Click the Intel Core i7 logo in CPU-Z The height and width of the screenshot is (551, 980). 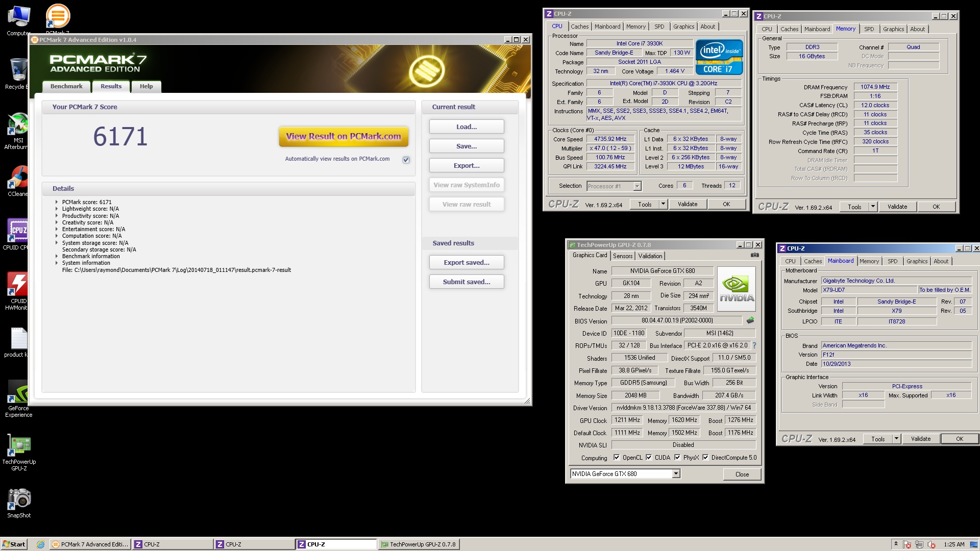719,57
